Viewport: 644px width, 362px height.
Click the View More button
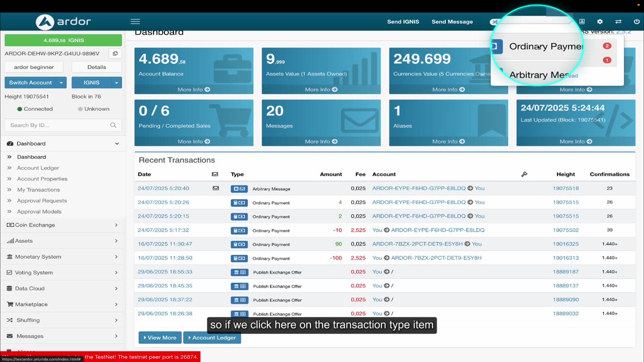point(160,337)
